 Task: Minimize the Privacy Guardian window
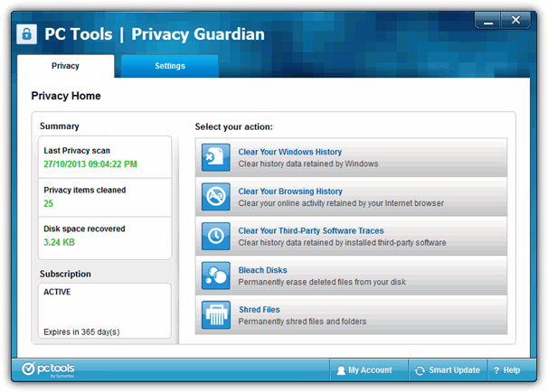point(488,21)
